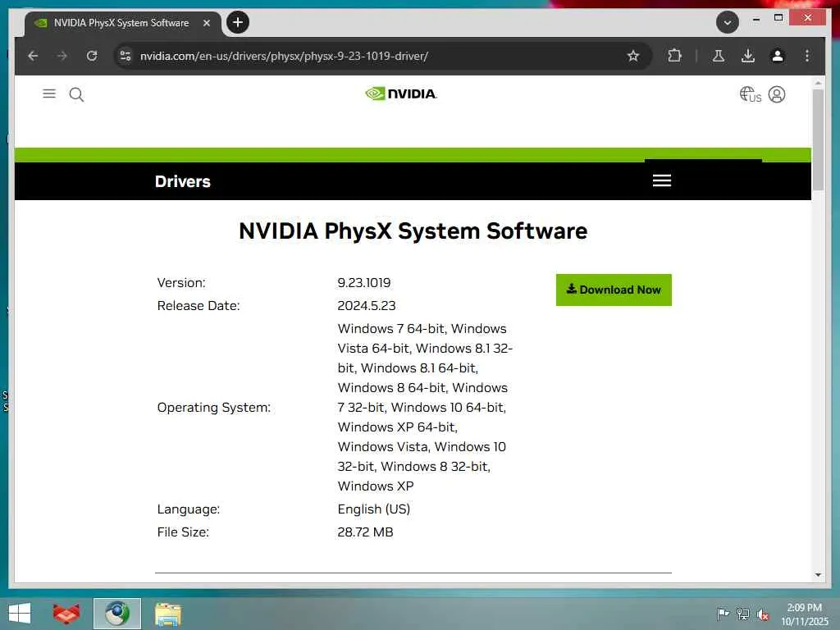Open the NVIDIA account login icon
Image resolution: width=840 pixels, height=630 pixels.
click(x=777, y=94)
